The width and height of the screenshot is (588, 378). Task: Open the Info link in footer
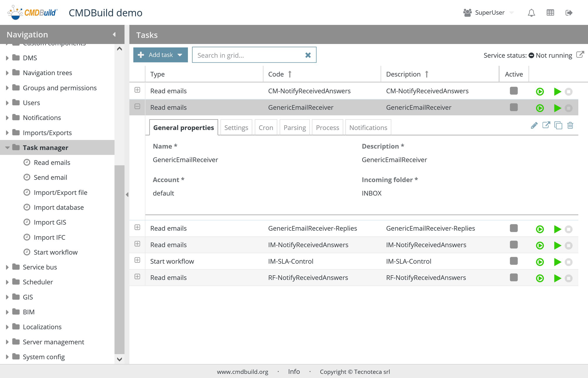294,372
